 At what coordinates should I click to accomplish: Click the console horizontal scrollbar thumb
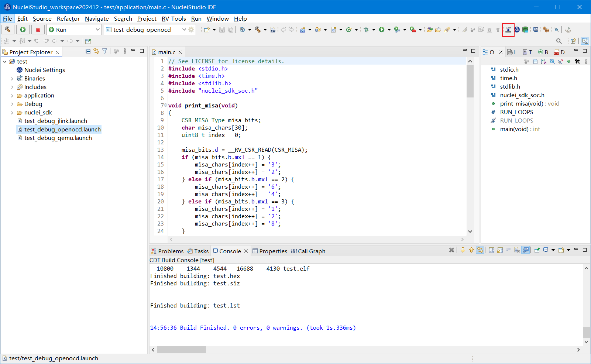pos(181,350)
